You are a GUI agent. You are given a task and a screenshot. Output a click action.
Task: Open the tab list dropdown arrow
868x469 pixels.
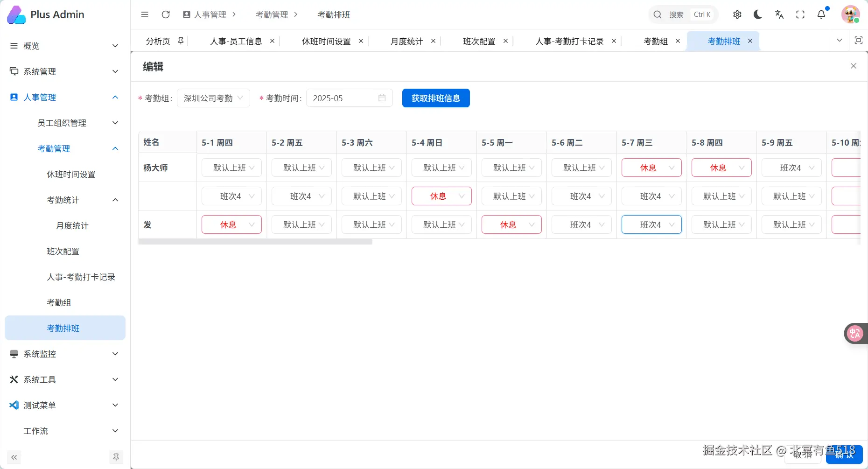[840, 41]
